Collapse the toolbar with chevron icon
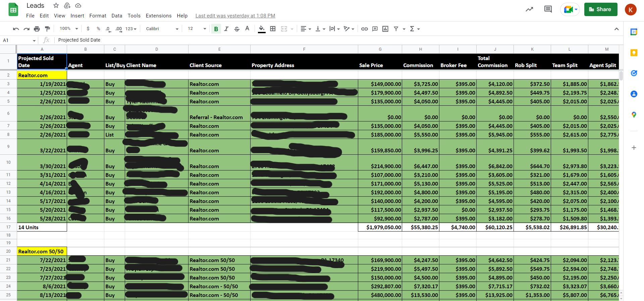 pyautogui.click(x=616, y=29)
